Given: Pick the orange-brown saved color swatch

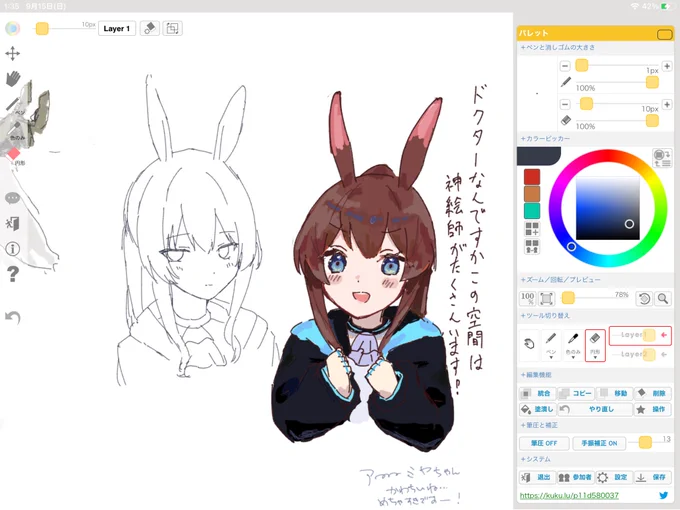Looking at the screenshot, I should (x=532, y=194).
